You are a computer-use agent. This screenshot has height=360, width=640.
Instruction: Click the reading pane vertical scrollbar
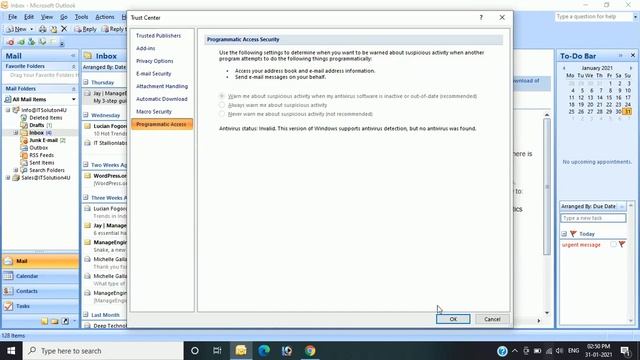tap(547, 186)
